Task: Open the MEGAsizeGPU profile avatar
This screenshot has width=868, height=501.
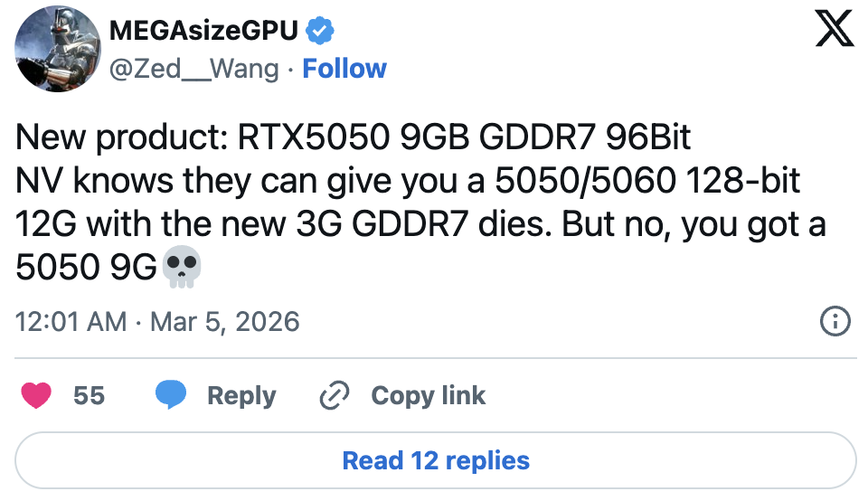Action: (59, 48)
